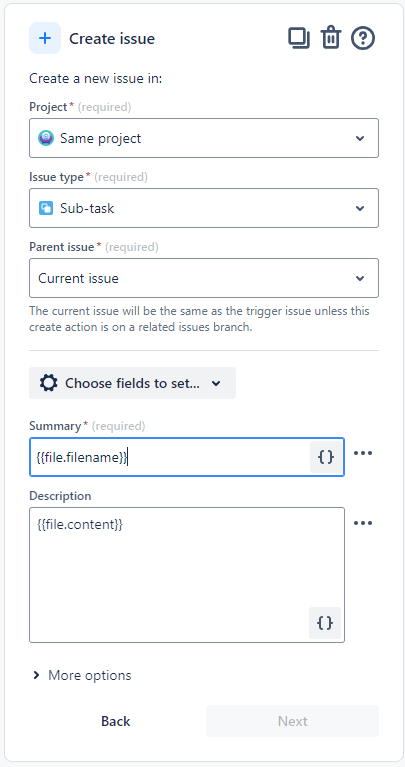The image size is (405, 767).
Task: Click the Sub-task issue type icon
Action: click(46, 208)
